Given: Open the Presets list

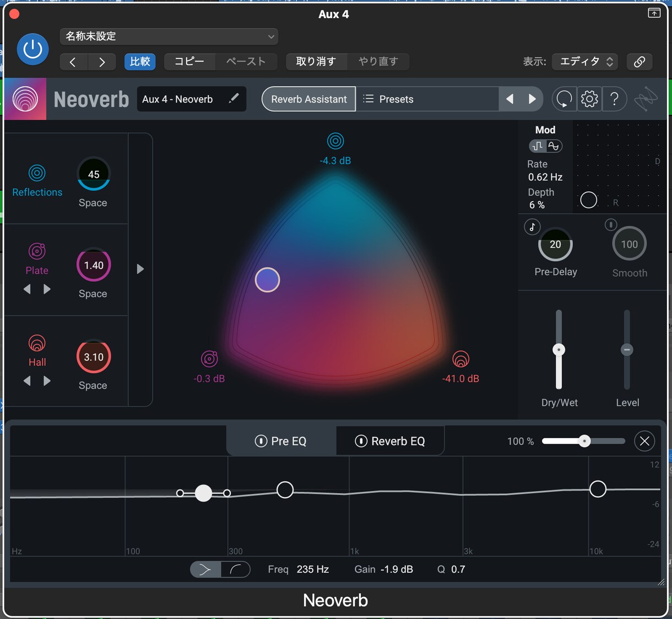Looking at the screenshot, I should [427, 99].
